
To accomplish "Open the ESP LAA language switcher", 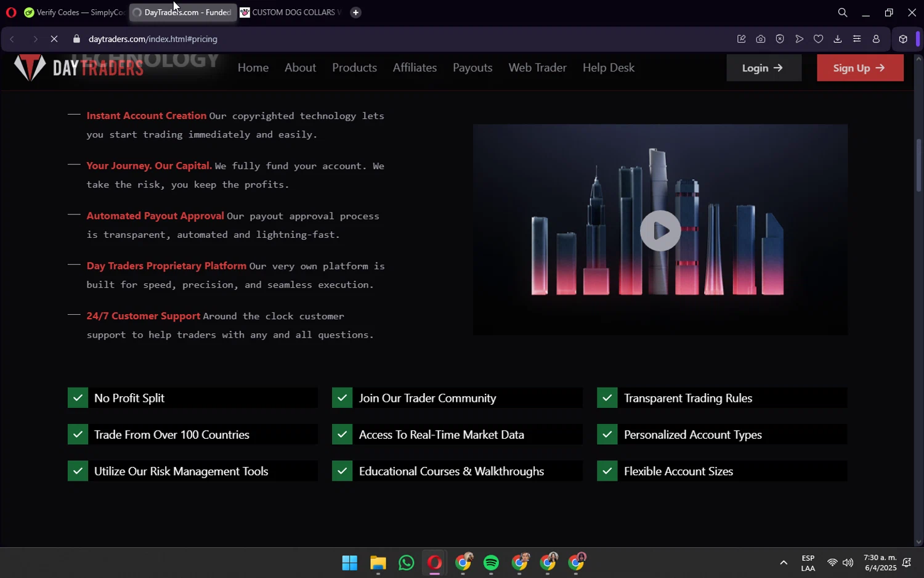I will click(x=808, y=563).
